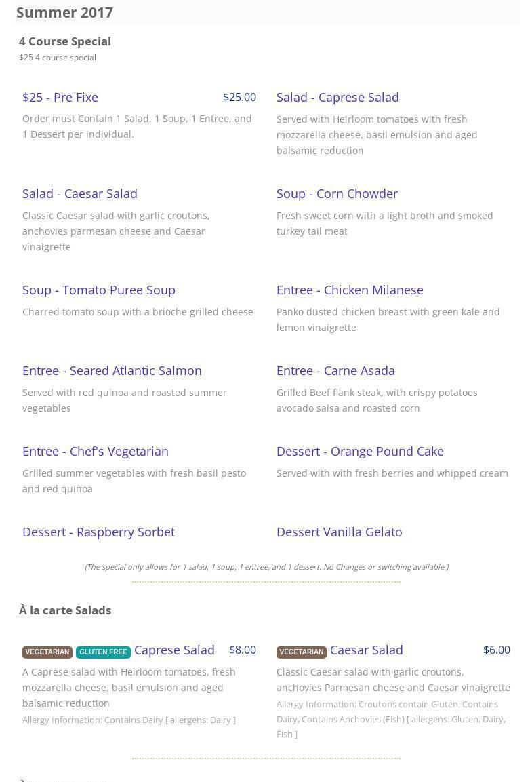This screenshot has width=532, height=782.
Task: Pick Dessert Vanilla Gelato item
Action: coord(339,532)
